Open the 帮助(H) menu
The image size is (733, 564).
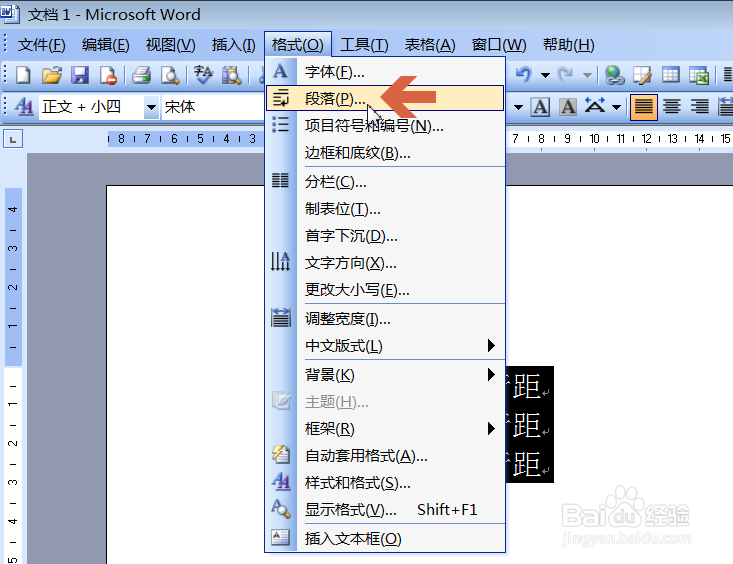coord(568,45)
